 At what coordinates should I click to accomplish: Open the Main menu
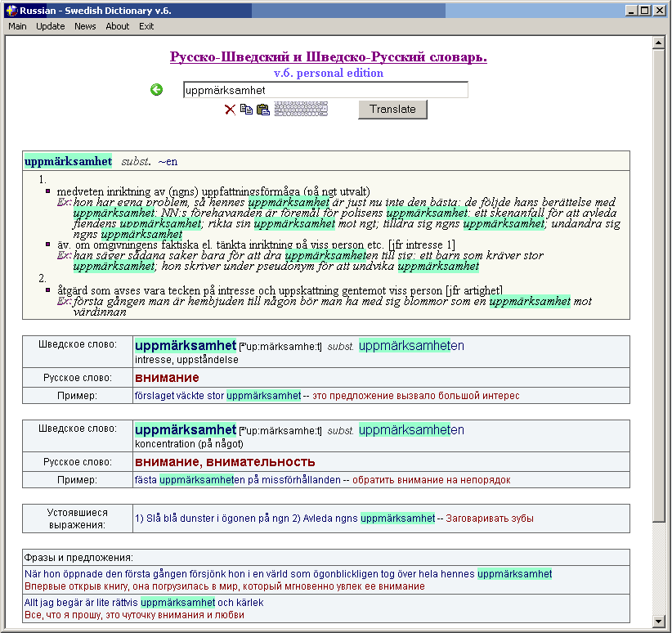pos(17,26)
